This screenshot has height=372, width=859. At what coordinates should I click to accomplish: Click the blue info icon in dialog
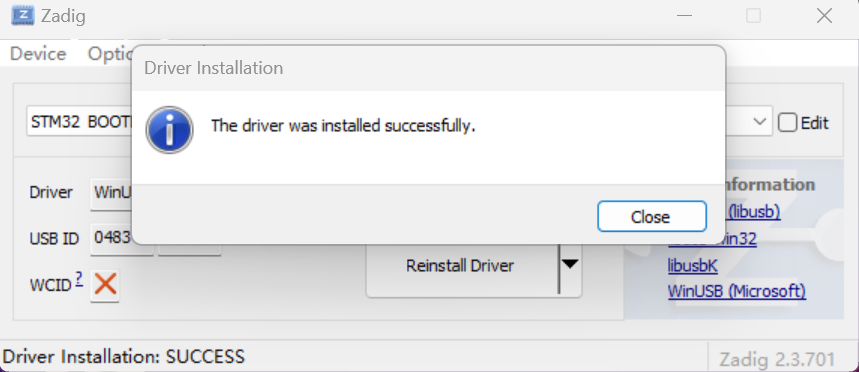tap(169, 130)
